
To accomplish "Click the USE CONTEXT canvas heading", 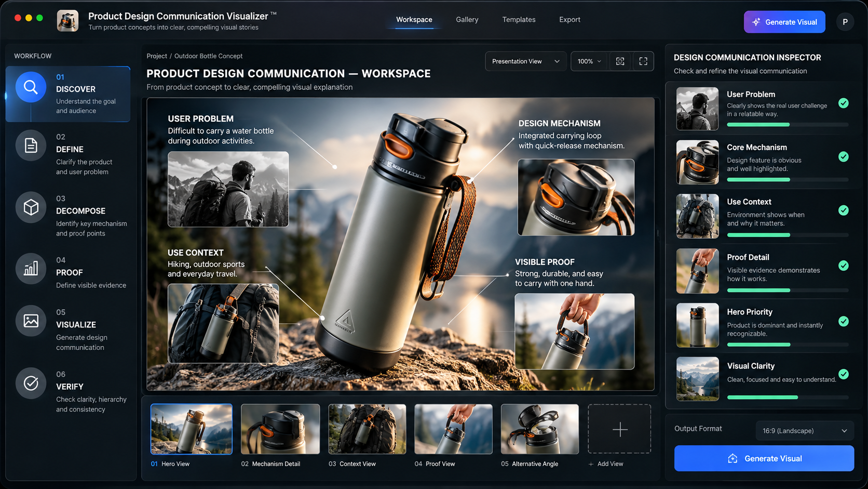I will [x=195, y=253].
